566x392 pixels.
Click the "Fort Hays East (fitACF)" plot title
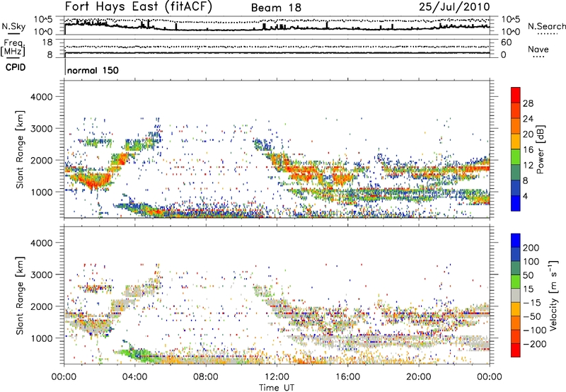[138, 7]
